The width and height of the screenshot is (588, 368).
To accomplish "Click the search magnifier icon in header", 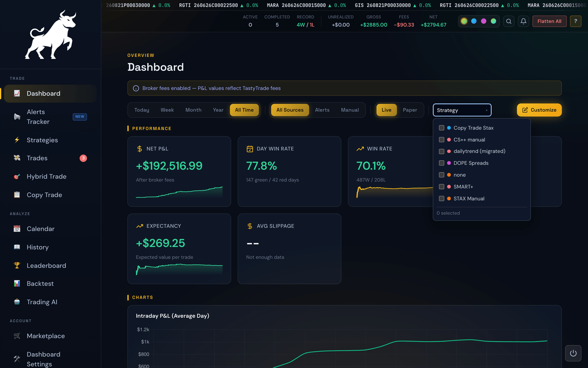I will (x=509, y=21).
